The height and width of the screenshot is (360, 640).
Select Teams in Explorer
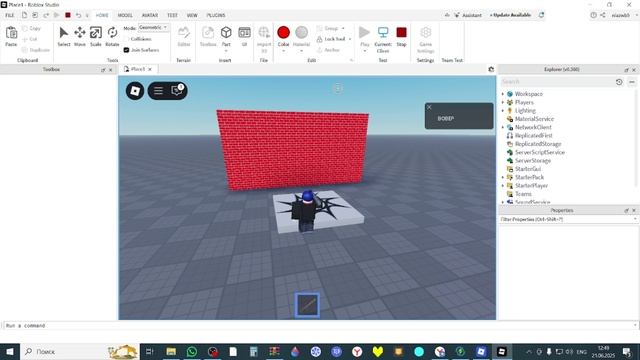(523, 194)
